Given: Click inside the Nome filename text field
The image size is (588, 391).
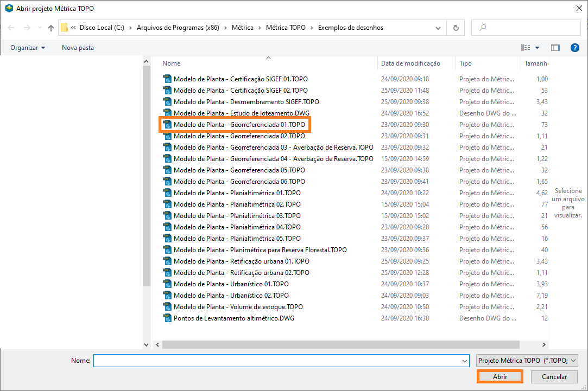Looking at the screenshot, I should (277, 361).
